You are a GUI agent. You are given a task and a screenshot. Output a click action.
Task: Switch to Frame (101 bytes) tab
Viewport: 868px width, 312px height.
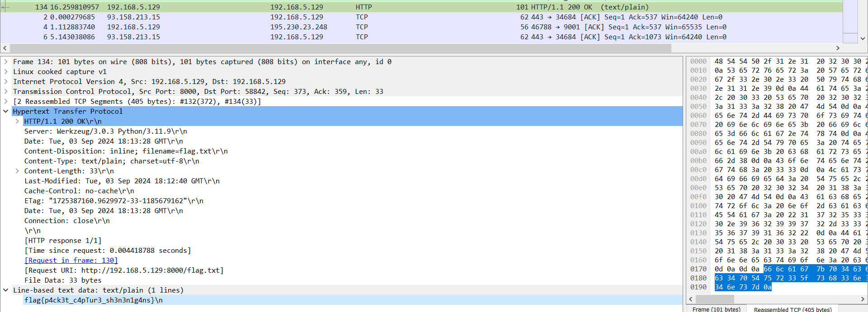[716, 309]
